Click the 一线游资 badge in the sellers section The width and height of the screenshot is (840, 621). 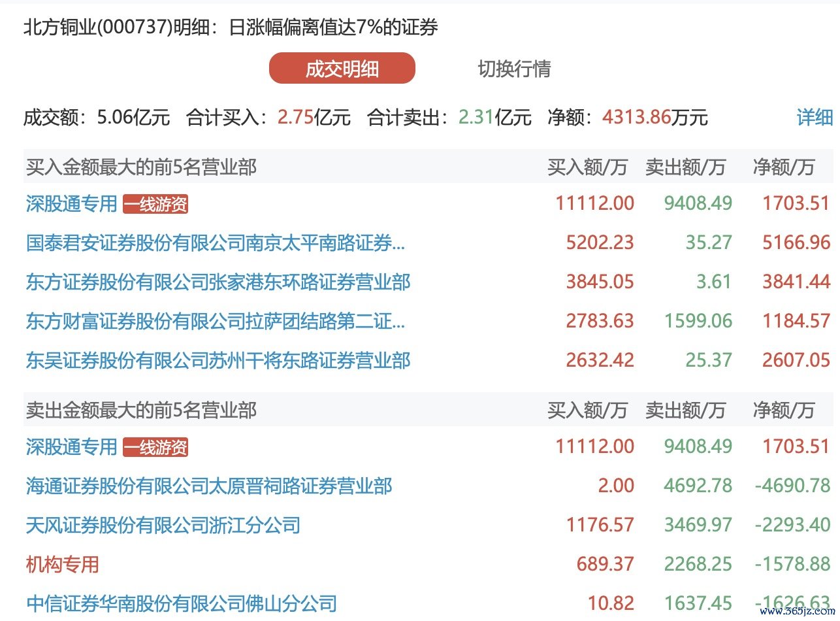click(155, 448)
